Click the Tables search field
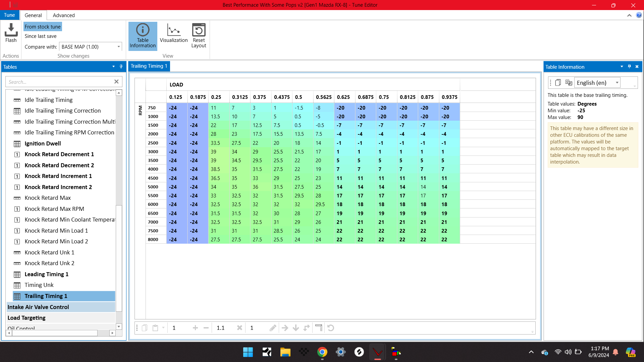644x362 pixels. [60, 82]
